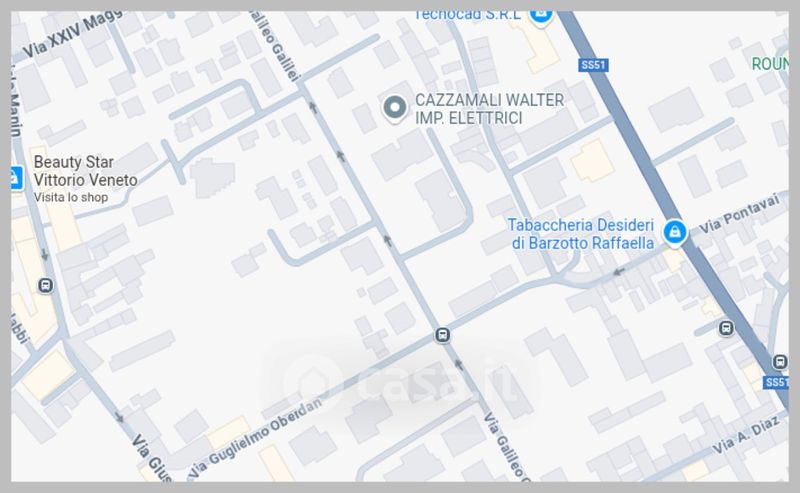800x493 pixels.
Task: Click the Via Guglielmo Oberdan street label
Action: pyautogui.click(x=256, y=440)
